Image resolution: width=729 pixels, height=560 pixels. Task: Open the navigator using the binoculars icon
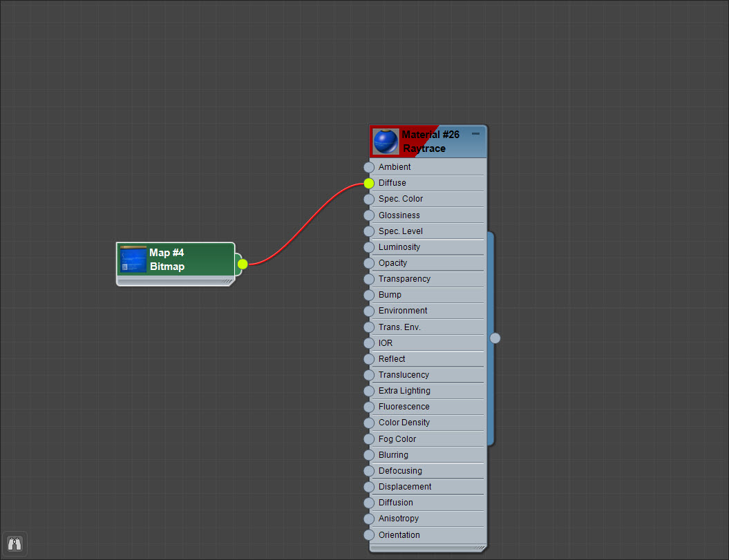(x=15, y=544)
